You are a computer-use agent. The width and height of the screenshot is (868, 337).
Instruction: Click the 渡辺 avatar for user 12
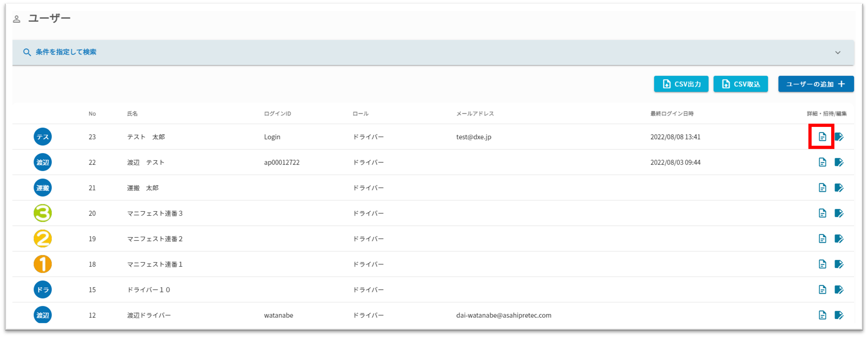tap(42, 315)
